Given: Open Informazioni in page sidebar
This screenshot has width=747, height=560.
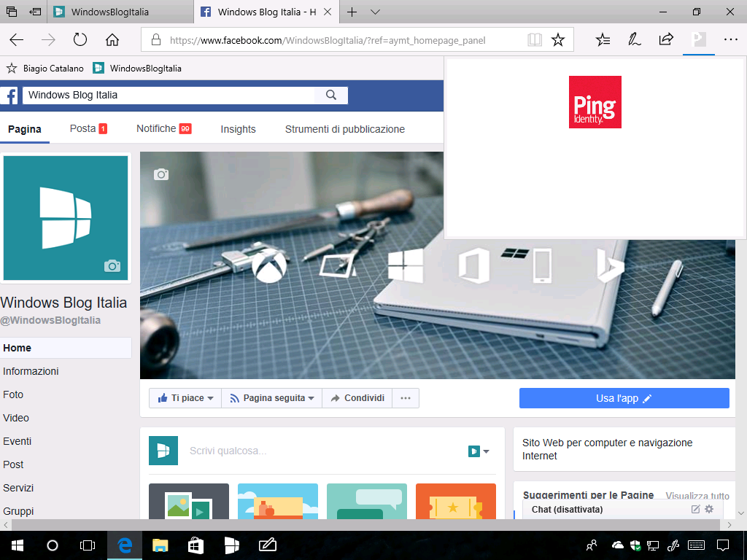Looking at the screenshot, I should (x=31, y=371).
